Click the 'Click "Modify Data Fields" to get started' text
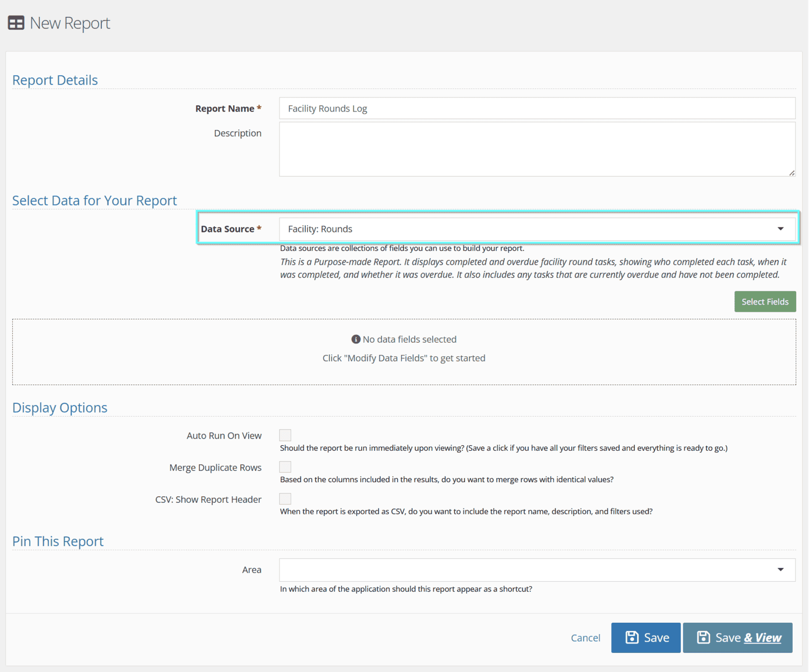The image size is (809, 672). [x=404, y=358]
